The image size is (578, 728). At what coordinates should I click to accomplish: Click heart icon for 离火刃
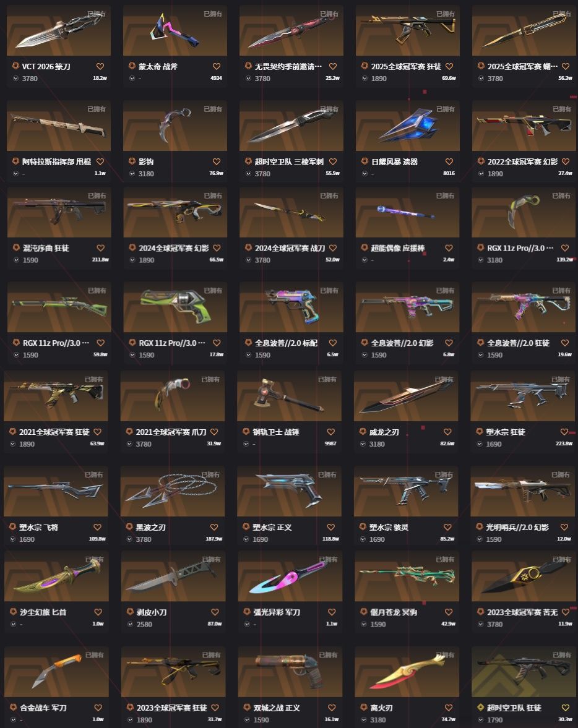pyautogui.click(x=448, y=708)
